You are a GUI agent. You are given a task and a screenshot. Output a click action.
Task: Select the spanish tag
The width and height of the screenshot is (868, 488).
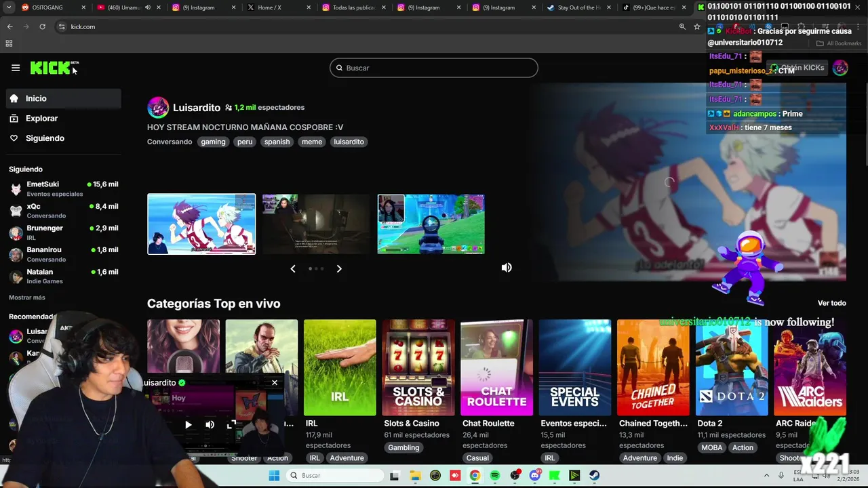tap(277, 142)
